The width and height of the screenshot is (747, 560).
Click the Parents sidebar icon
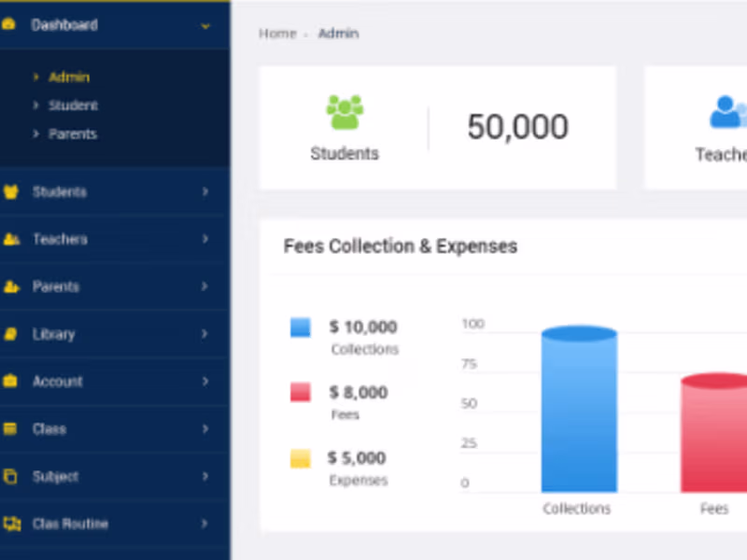point(11,287)
